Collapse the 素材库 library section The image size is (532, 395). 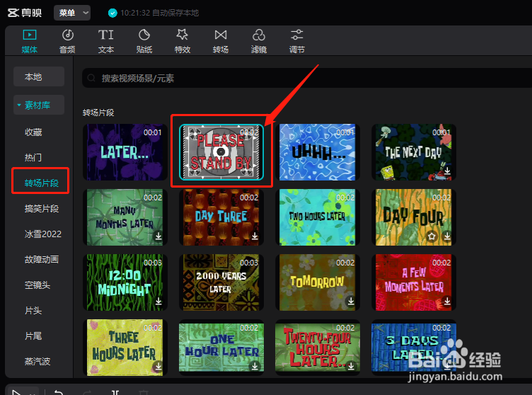[x=39, y=105]
